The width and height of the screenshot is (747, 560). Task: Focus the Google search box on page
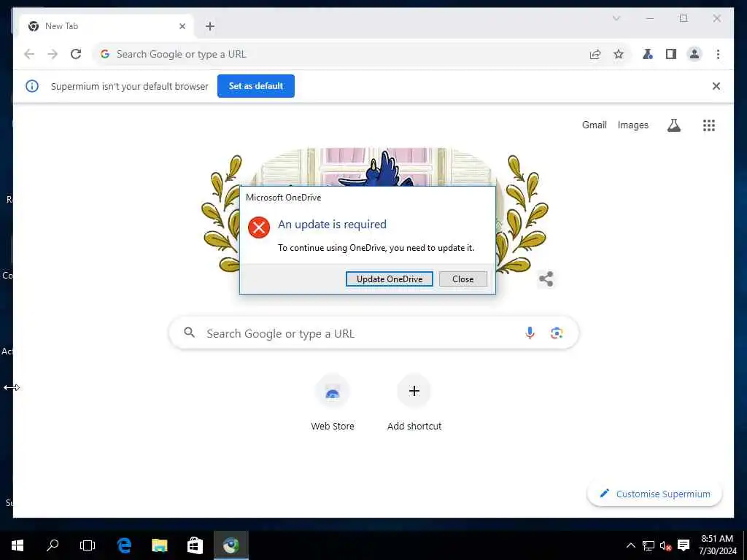click(x=374, y=332)
